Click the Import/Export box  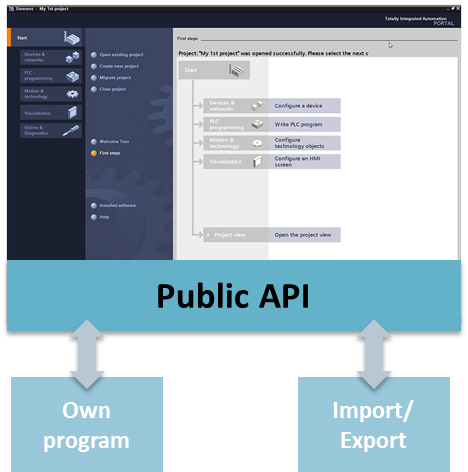click(x=374, y=425)
